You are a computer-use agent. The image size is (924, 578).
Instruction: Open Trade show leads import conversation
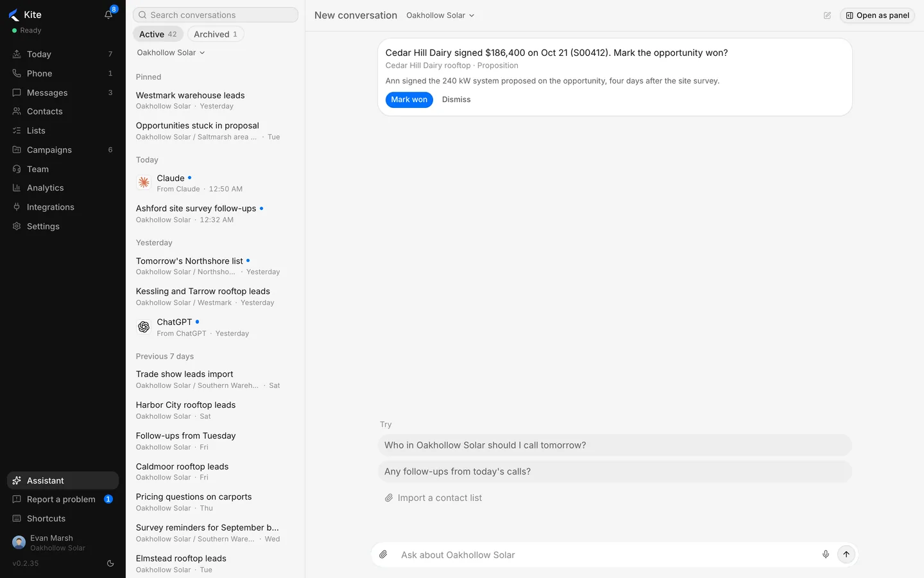tap(215, 380)
